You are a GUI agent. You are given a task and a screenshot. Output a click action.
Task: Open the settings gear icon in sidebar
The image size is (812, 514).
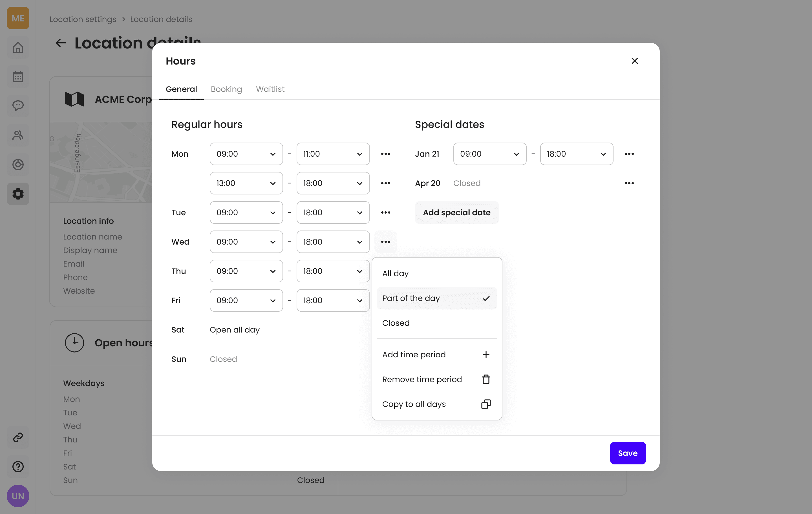point(18,194)
